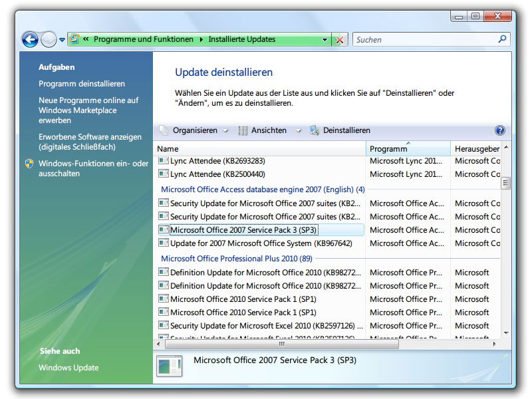Select Microsoft Office 2007 Service Pack 3 (SP3) row

pyautogui.click(x=261, y=230)
